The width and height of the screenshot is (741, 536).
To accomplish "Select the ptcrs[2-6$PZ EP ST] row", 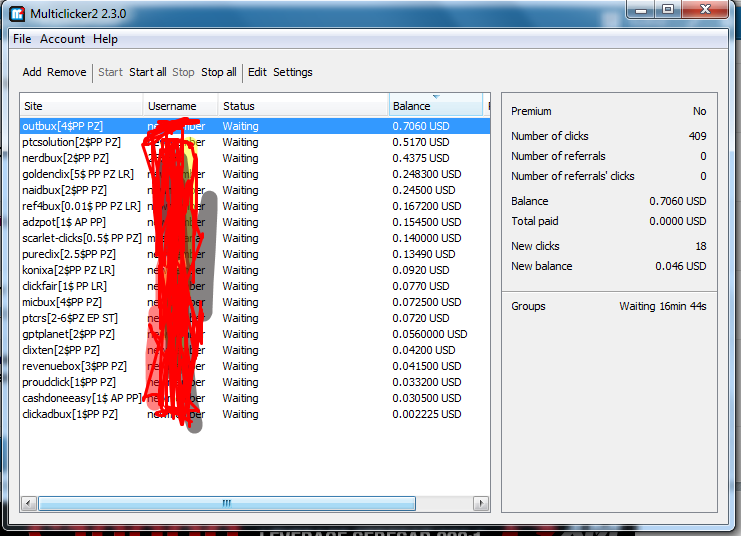I will [255, 318].
